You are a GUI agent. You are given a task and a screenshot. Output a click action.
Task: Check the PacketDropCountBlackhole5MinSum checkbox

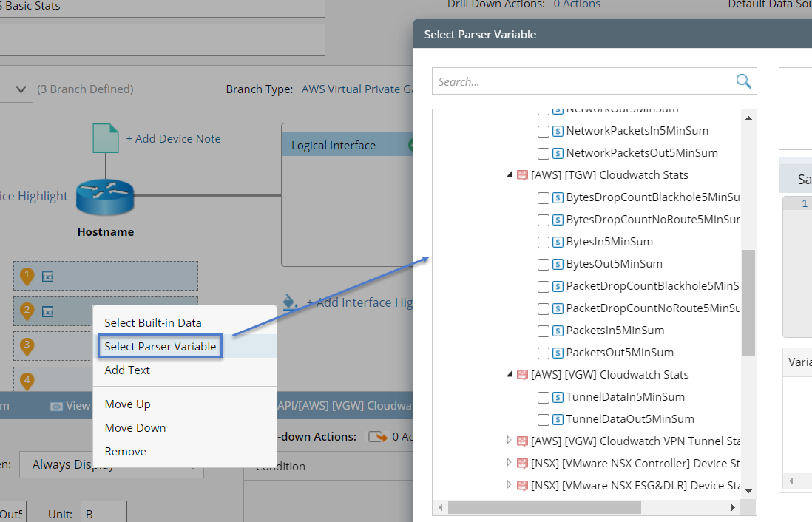tap(544, 287)
